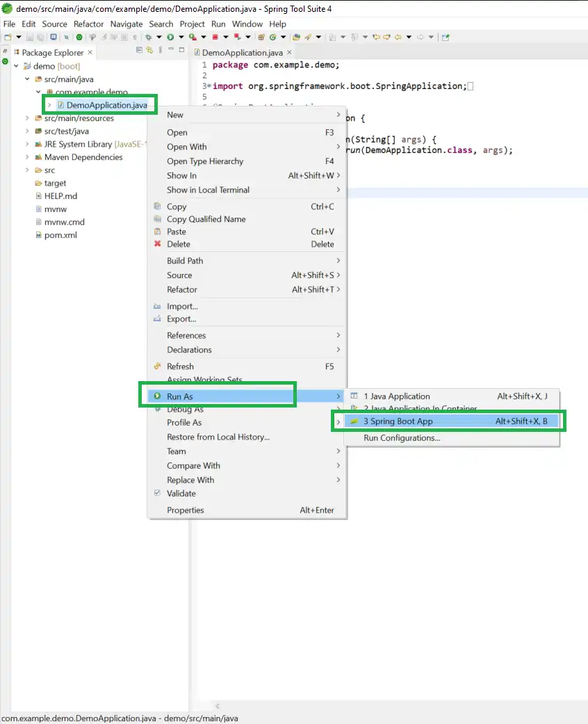Screen dimensions: 588x724
Task: Select pom.xml in Package Explorer
Action: (x=60, y=235)
